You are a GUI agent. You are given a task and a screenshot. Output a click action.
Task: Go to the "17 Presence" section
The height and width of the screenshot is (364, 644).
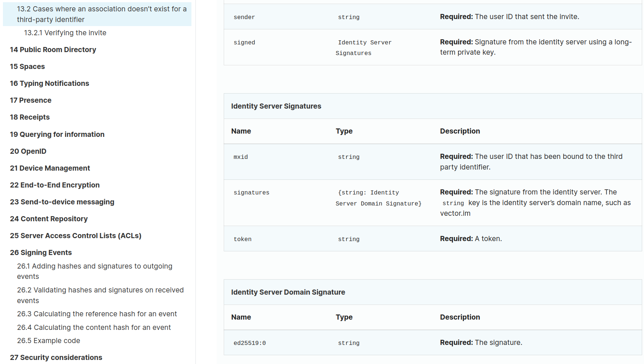[30, 100]
